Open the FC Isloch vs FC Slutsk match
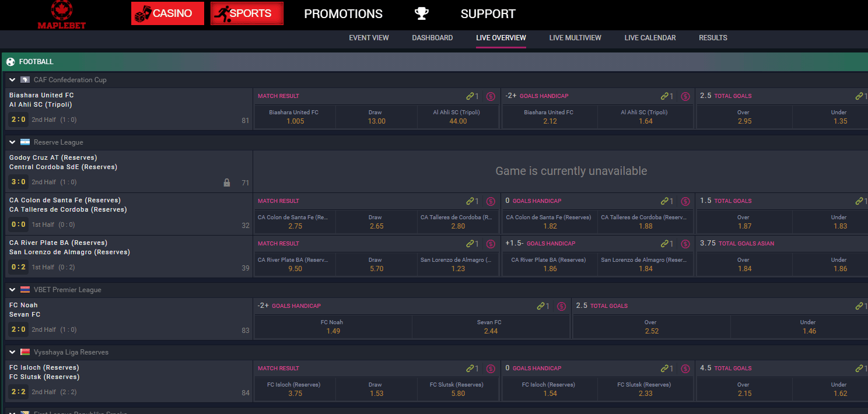Viewport: 868px width, 414px height. tap(44, 372)
